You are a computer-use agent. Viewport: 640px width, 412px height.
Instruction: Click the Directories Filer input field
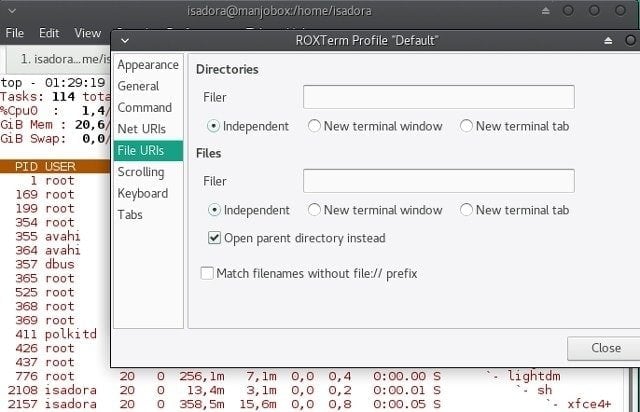click(439, 97)
